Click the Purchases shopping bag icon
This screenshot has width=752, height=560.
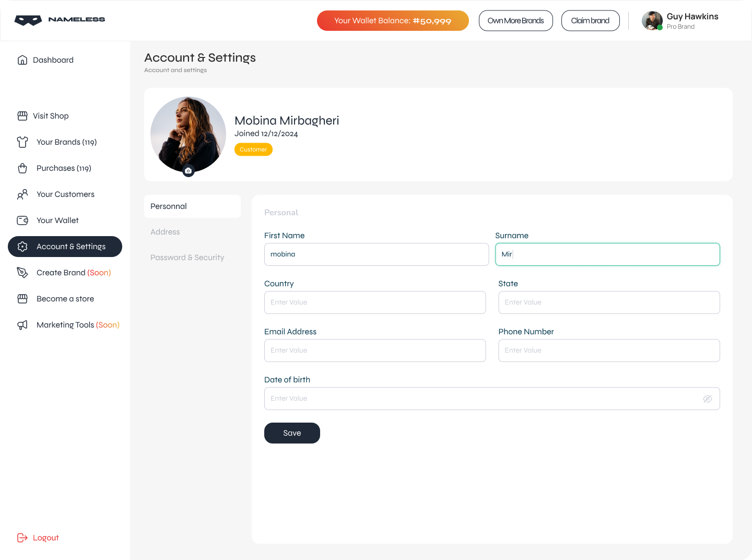click(x=22, y=168)
